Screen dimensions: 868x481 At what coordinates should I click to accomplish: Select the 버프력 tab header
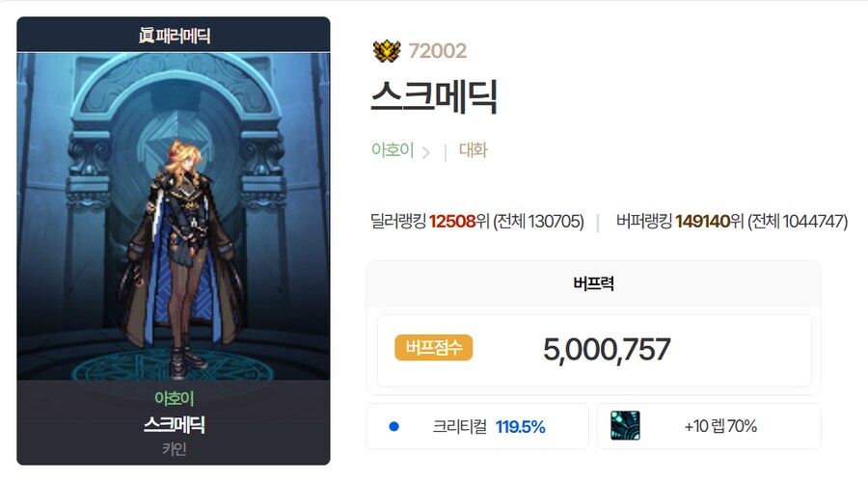pyautogui.click(x=593, y=283)
